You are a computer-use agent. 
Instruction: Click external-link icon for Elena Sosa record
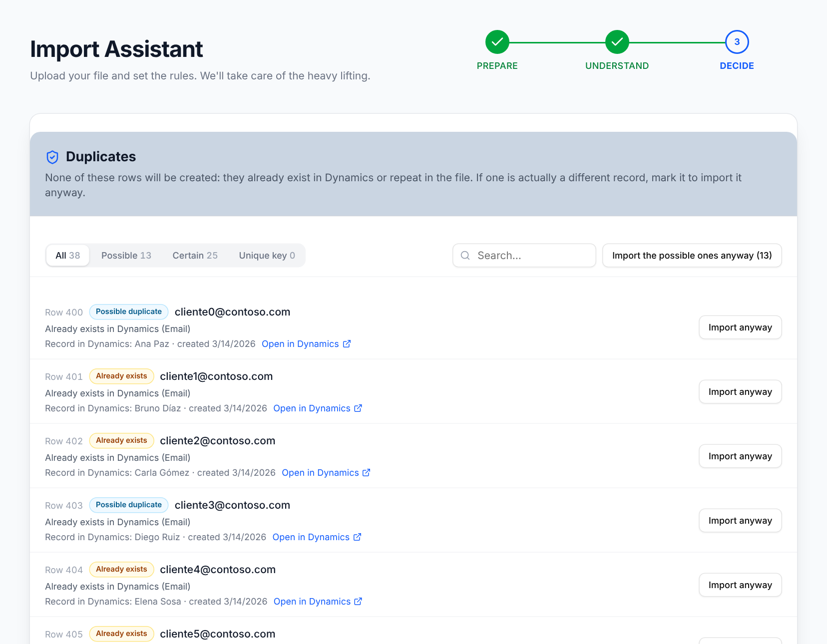click(x=358, y=602)
